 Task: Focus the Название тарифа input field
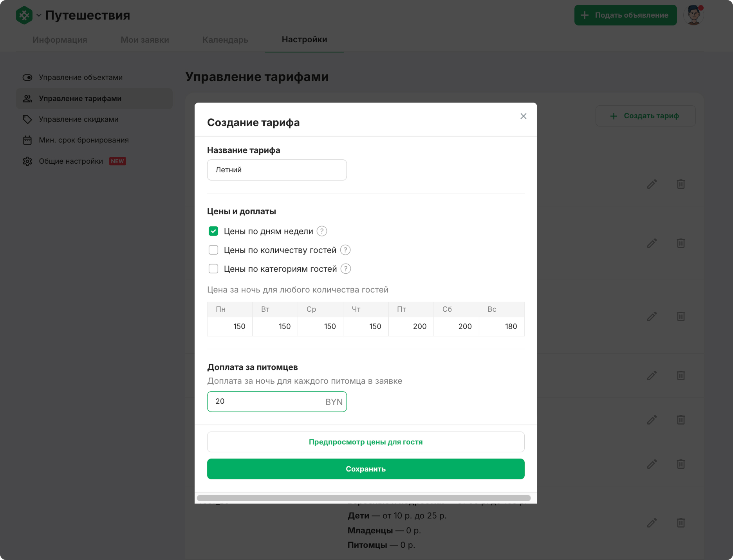click(277, 170)
